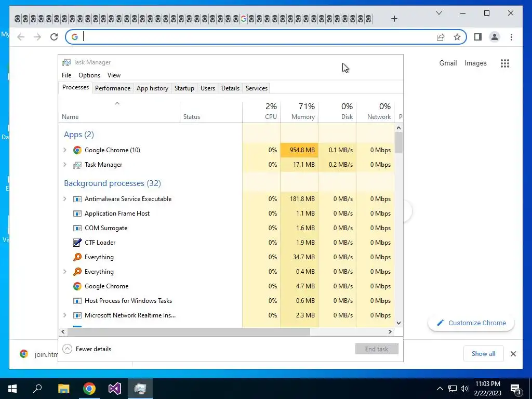Open the Google apps grid

tap(505, 63)
